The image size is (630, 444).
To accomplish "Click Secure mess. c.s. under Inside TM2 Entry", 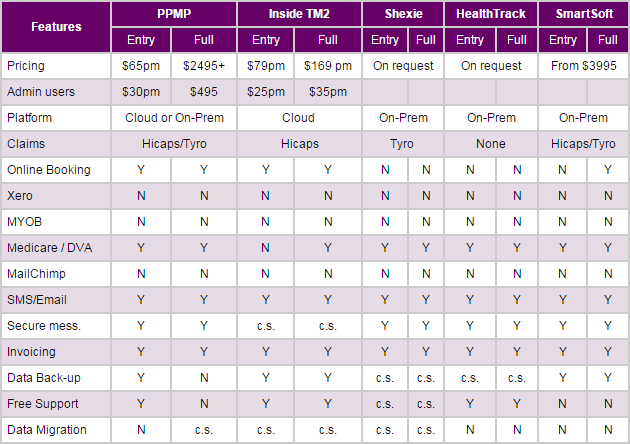I will 266,325.
